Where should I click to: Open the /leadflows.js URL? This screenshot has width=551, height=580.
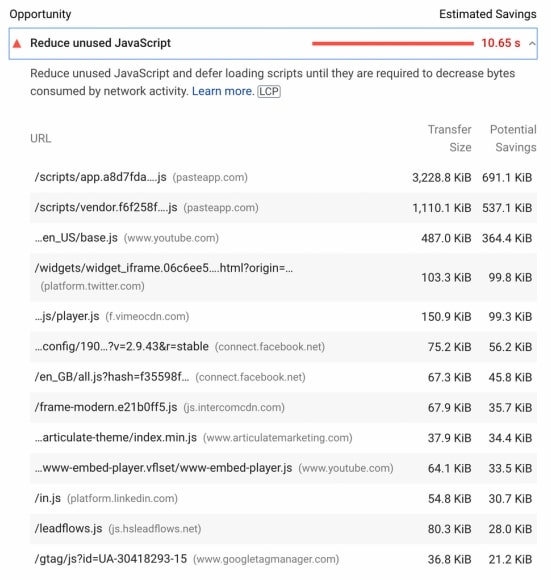[x=68, y=529]
